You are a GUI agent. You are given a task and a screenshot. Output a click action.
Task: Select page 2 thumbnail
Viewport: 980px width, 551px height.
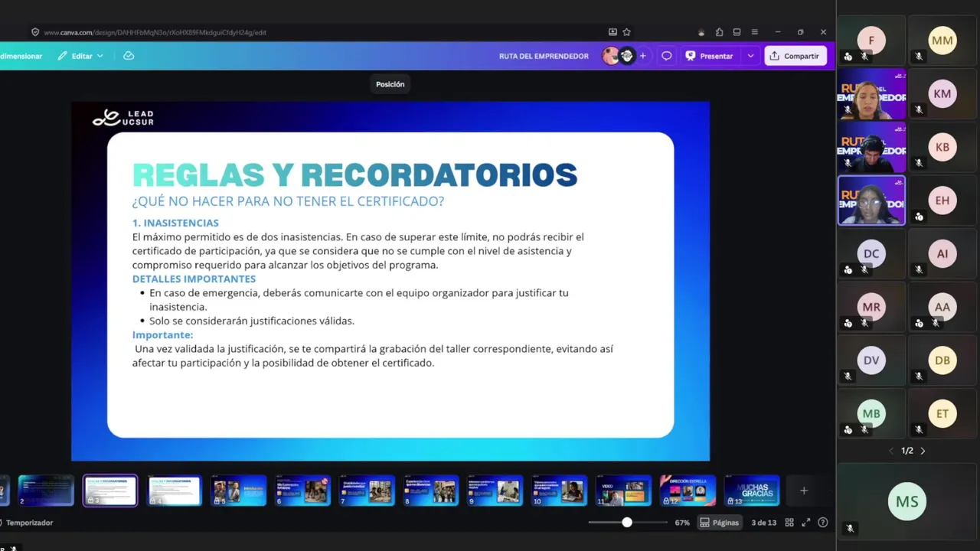pyautogui.click(x=46, y=491)
